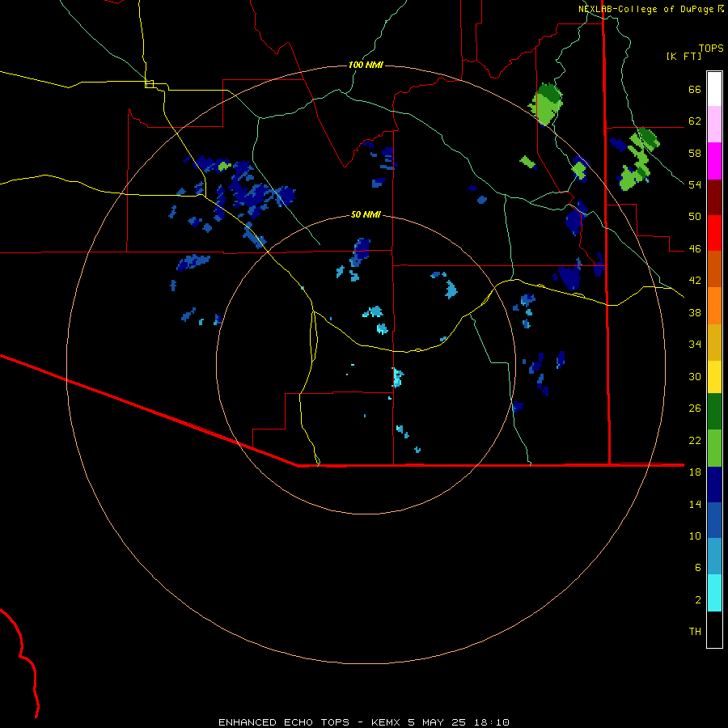Click the navy blue legend swatch
Viewport: 728px width, 728px height.
[714, 485]
